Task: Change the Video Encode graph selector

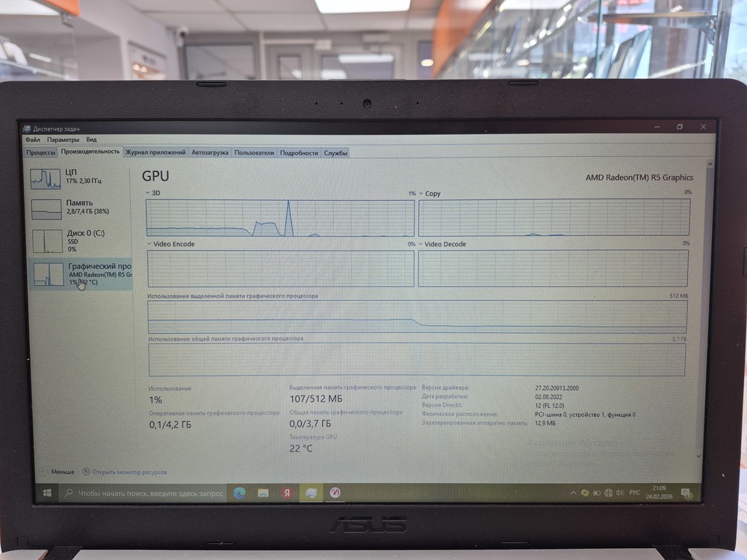Action: [170, 244]
